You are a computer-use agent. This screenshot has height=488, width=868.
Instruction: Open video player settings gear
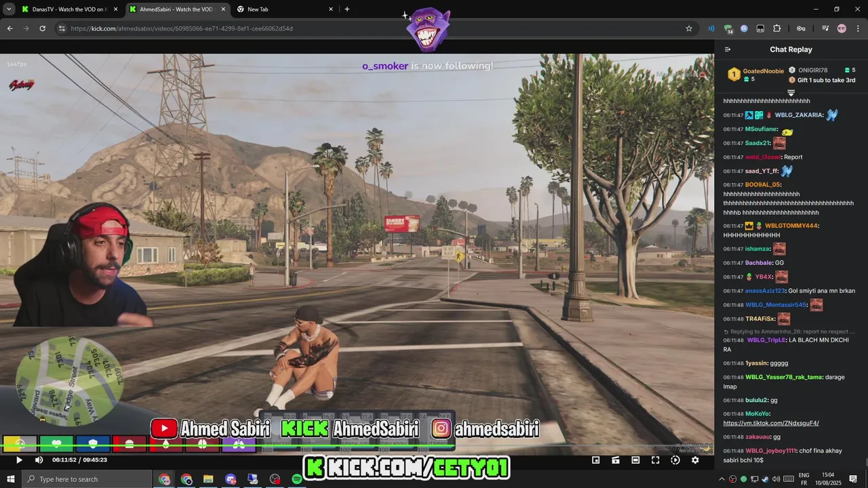click(695, 460)
